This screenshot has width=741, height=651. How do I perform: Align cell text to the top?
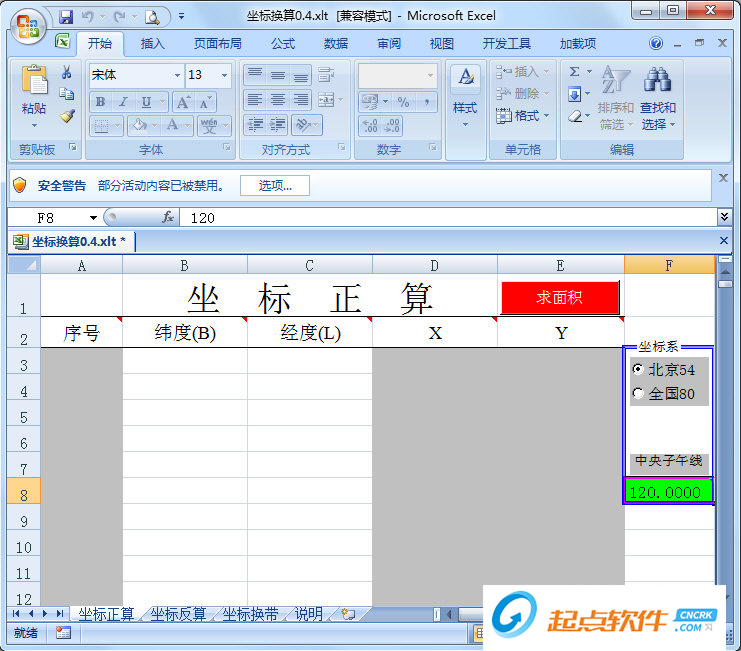pos(255,75)
